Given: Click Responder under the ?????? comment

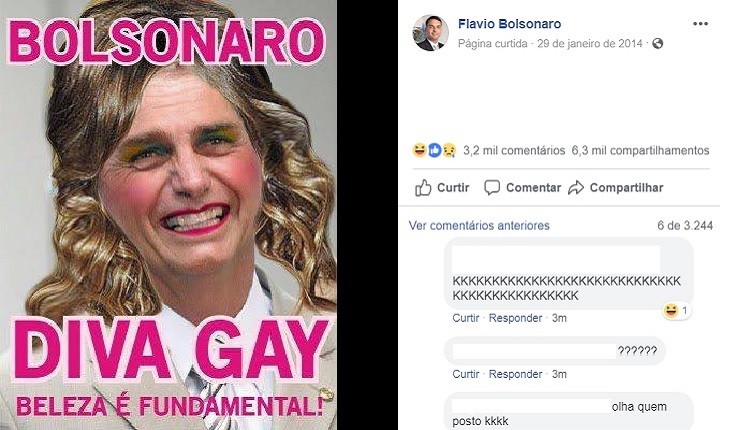Looking at the screenshot, I should click(515, 374).
